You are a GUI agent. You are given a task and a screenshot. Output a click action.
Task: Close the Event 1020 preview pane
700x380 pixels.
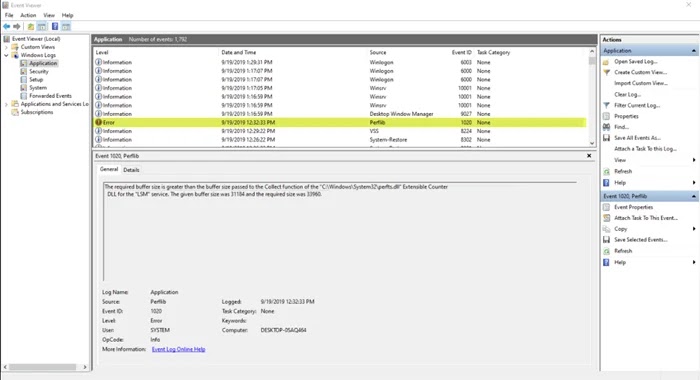(589, 156)
